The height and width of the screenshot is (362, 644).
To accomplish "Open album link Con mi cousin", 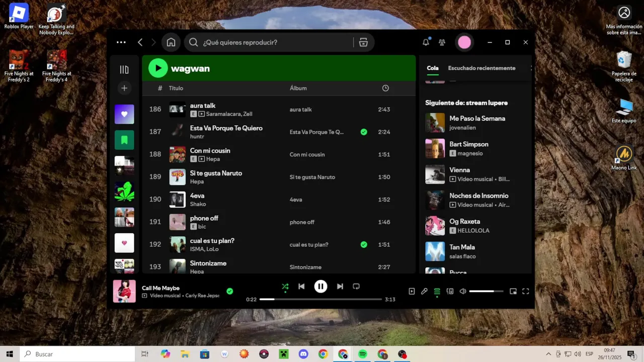I will 307,154.
